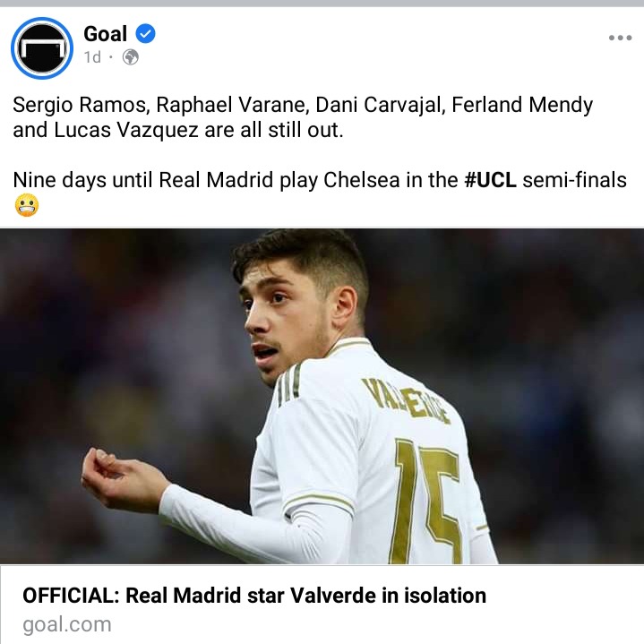Click the grimacing face emoji

click(x=27, y=205)
